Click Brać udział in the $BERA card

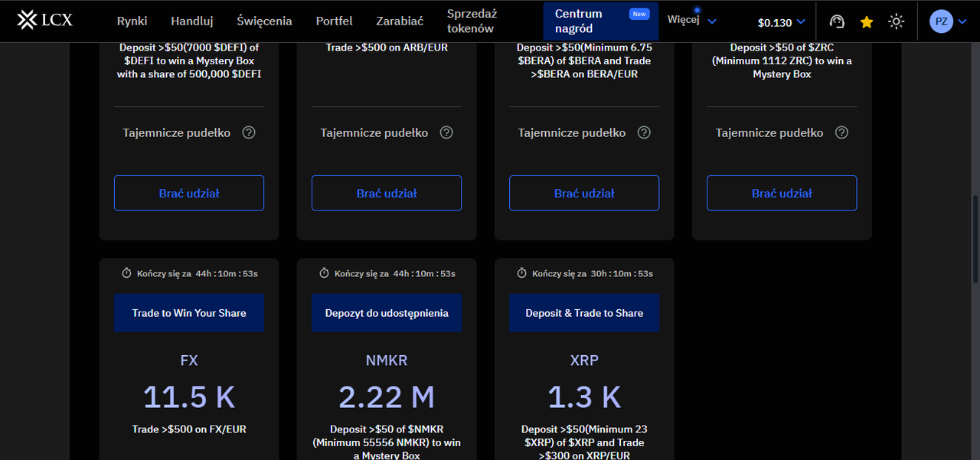point(584,193)
